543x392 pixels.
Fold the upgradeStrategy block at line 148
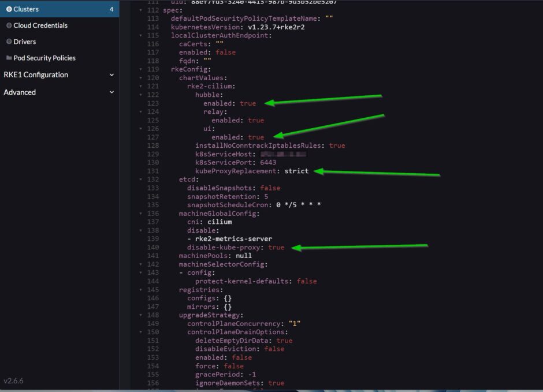pyautogui.click(x=141, y=315)
